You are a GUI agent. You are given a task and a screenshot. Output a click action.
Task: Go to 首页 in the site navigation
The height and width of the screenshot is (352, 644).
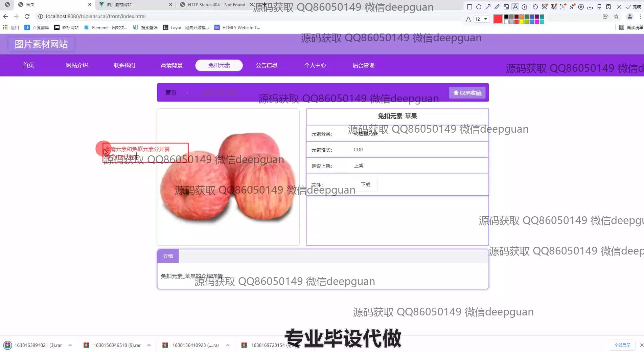tap(28, 65)
